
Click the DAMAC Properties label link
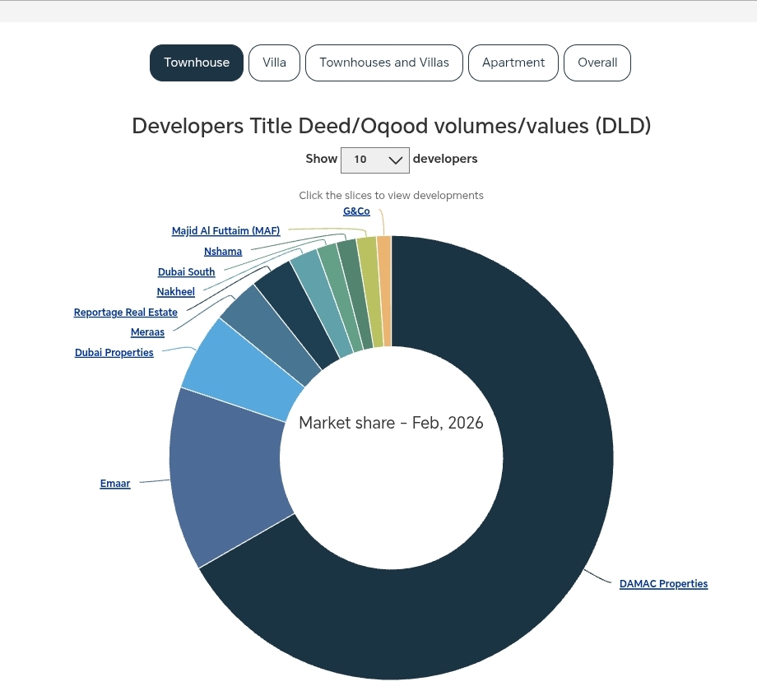point(663,584)
